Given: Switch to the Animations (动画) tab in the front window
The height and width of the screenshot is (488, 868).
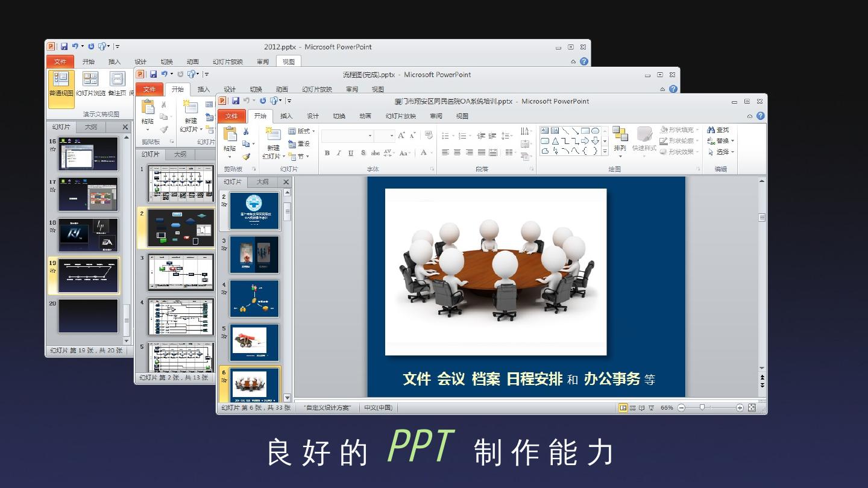Looking at the screenshot, I should click(x=365, y=116).
